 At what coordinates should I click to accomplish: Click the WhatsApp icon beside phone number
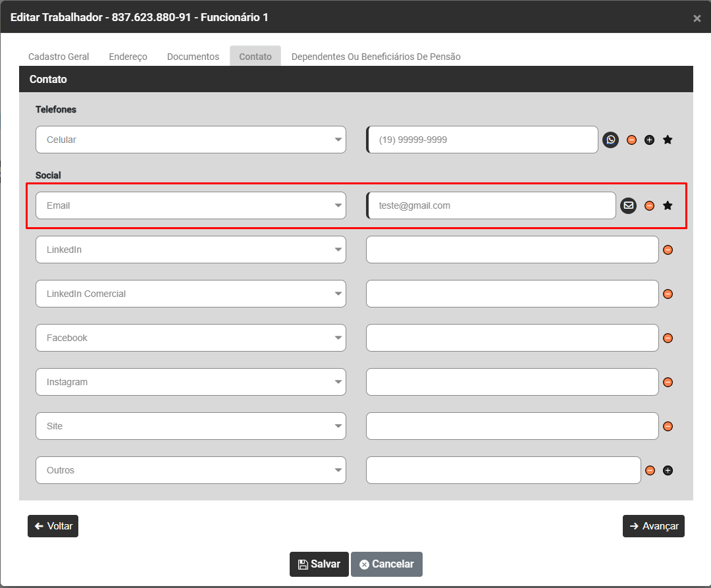(x=611, y=140)
